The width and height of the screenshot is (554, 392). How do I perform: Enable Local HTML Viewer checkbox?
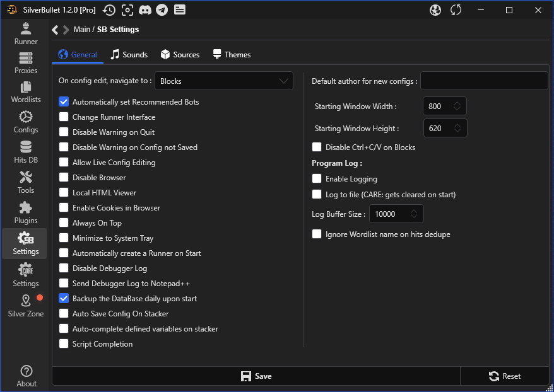click(64, 193)
